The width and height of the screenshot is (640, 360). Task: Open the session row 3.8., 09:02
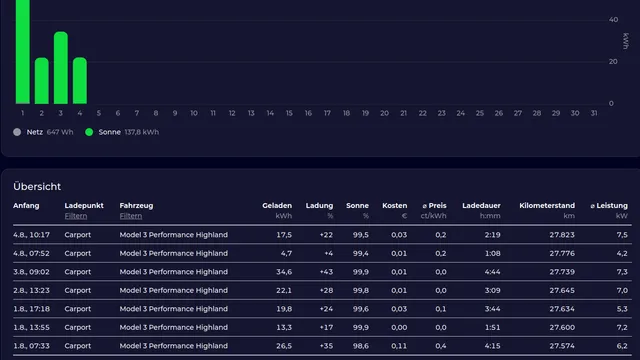(322, 272)
